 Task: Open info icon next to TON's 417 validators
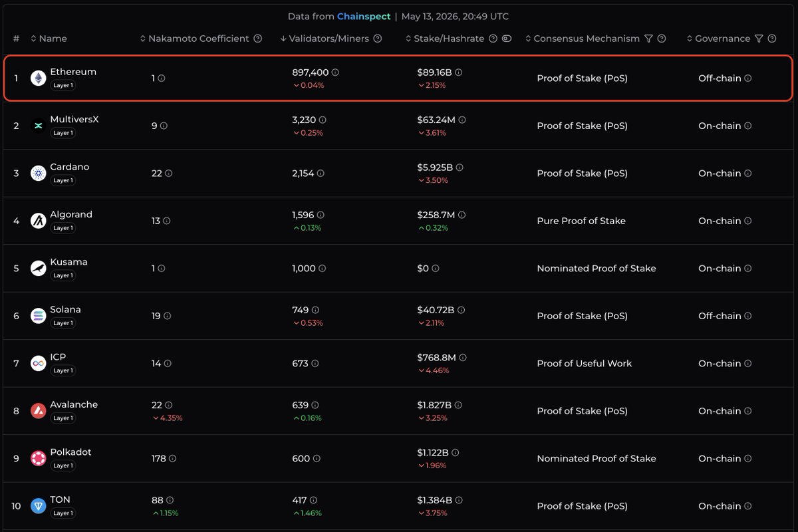point(314,500)
